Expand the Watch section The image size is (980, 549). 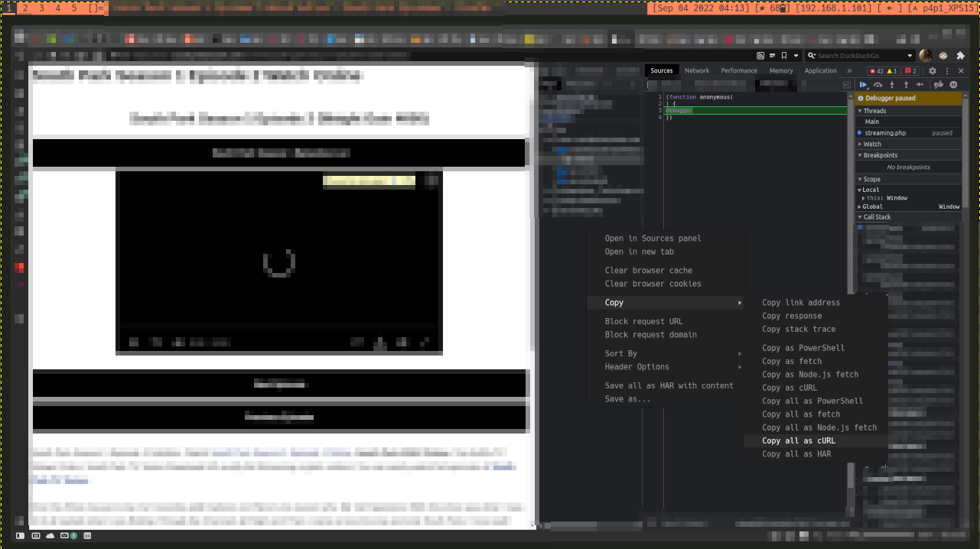tap(872, 144)
